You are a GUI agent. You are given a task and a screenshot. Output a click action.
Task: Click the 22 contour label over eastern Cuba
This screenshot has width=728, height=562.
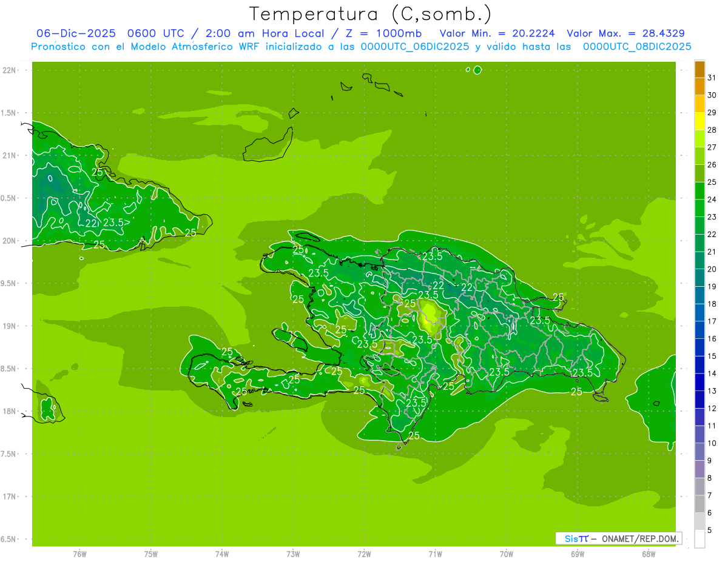pyautogui.click(x=92, y=223)
